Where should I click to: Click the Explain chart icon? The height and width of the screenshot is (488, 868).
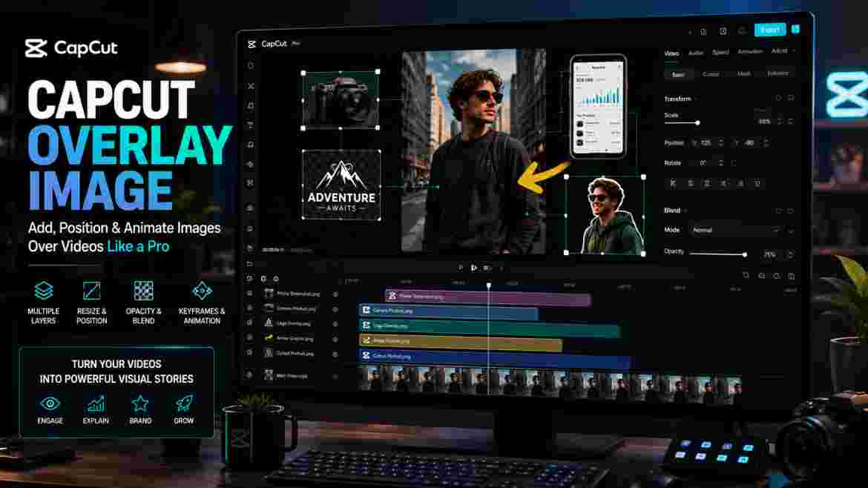pyautogui.click(x=96, y=404)
